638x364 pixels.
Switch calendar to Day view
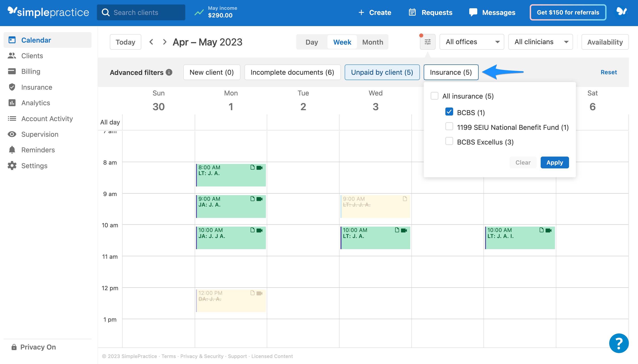tap(311, 42)
